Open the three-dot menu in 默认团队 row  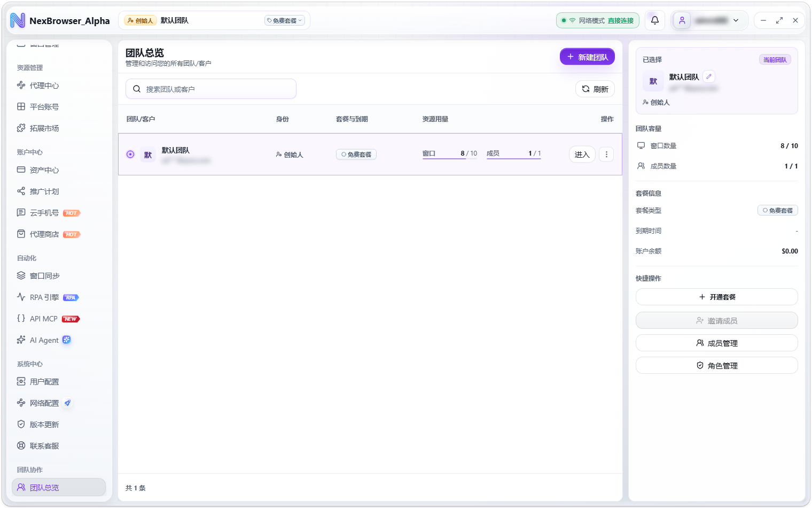tap(606, 155)
